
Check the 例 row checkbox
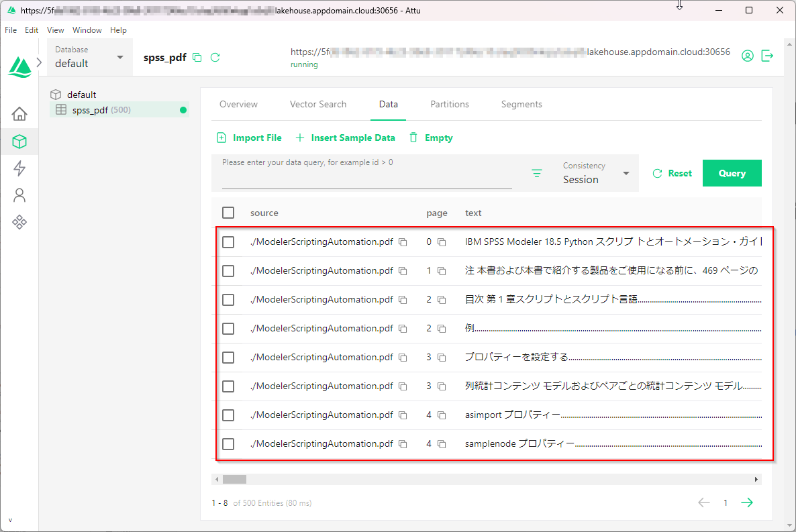[228, 329]
